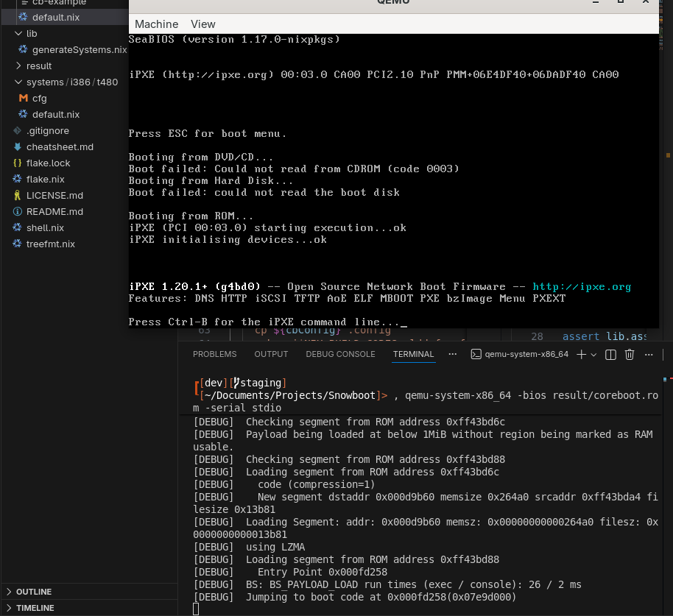Screen dimensions: 673x616
Task: Switch to the PROBLEMS panel tab
Action: coord(214,354)
